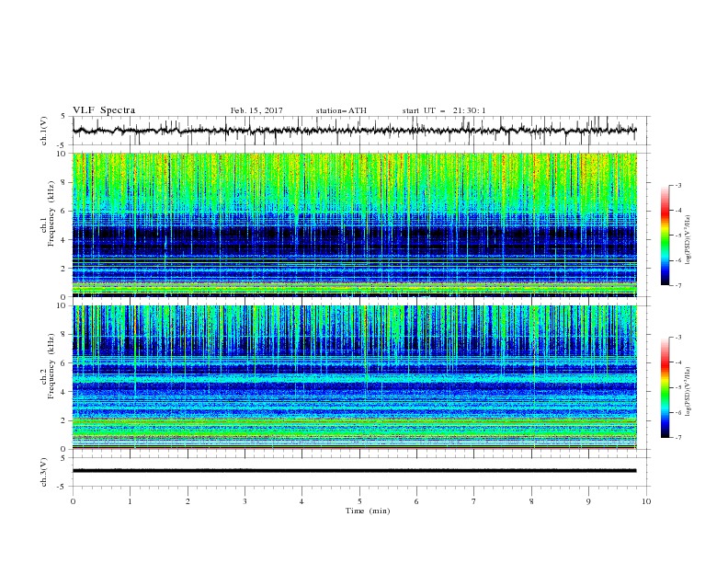Click the ch.2 color bar "log(PSD)(V²/Hz)" label
The height and width of the screenshot is (563, 728).
coord(688,392)
